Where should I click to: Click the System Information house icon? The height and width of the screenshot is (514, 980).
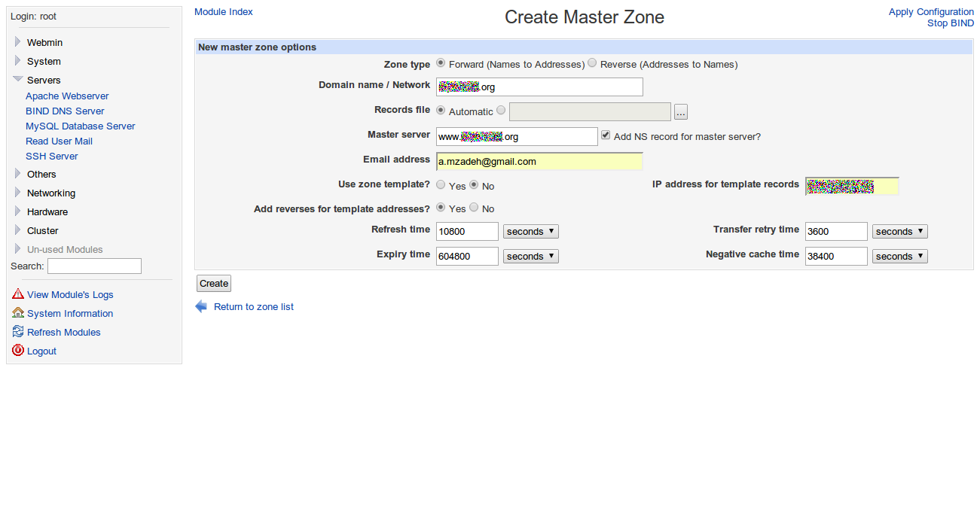coord(18,313)
